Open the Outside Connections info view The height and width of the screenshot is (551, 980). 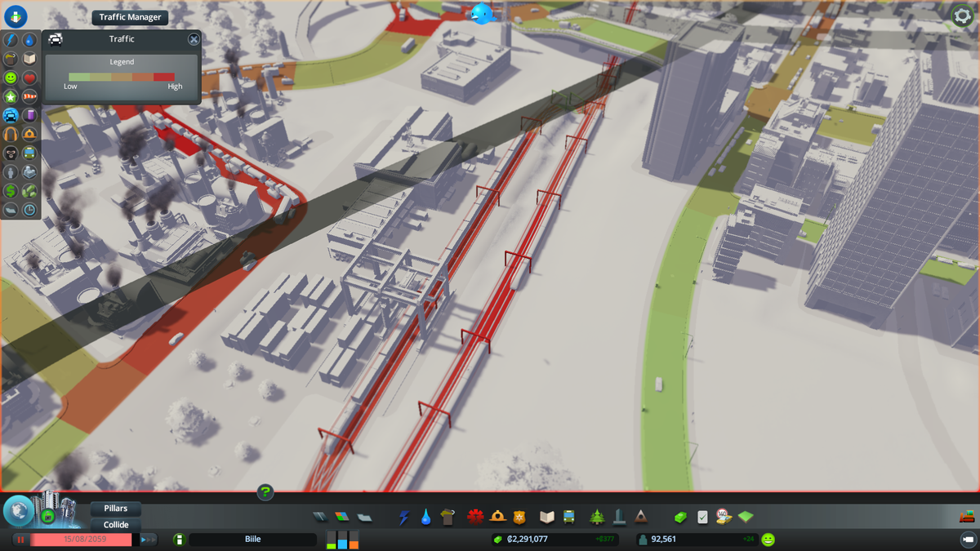coord(29,171)
